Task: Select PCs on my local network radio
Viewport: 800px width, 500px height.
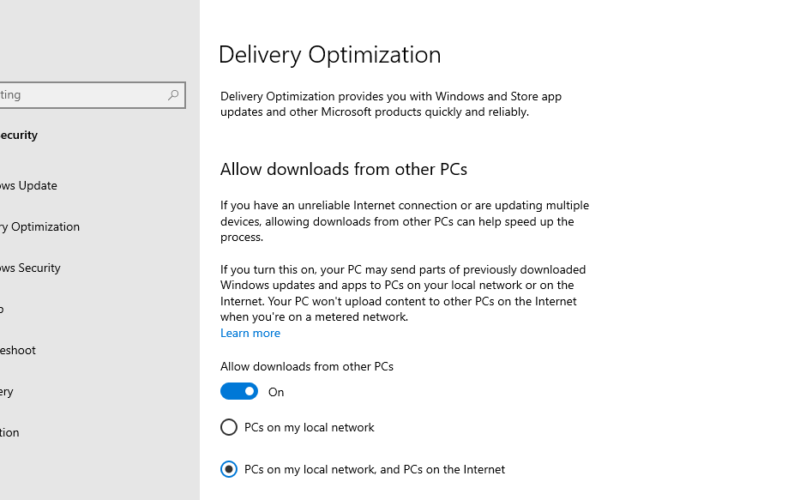Action: click(229, 427)
